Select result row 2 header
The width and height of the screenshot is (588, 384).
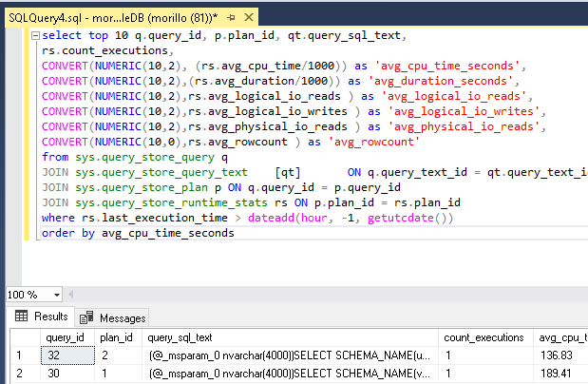click(25, 374)
